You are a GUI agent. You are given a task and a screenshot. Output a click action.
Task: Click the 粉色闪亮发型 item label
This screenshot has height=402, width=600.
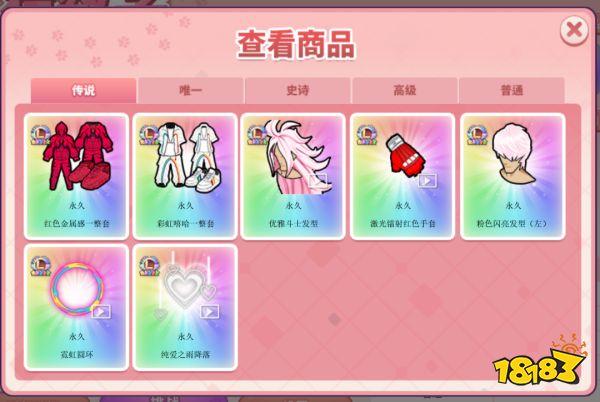click(x=512, y=224)
